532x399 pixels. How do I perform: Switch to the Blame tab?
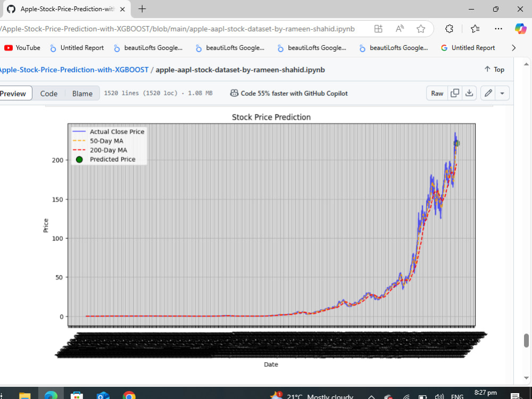point(82,94)
